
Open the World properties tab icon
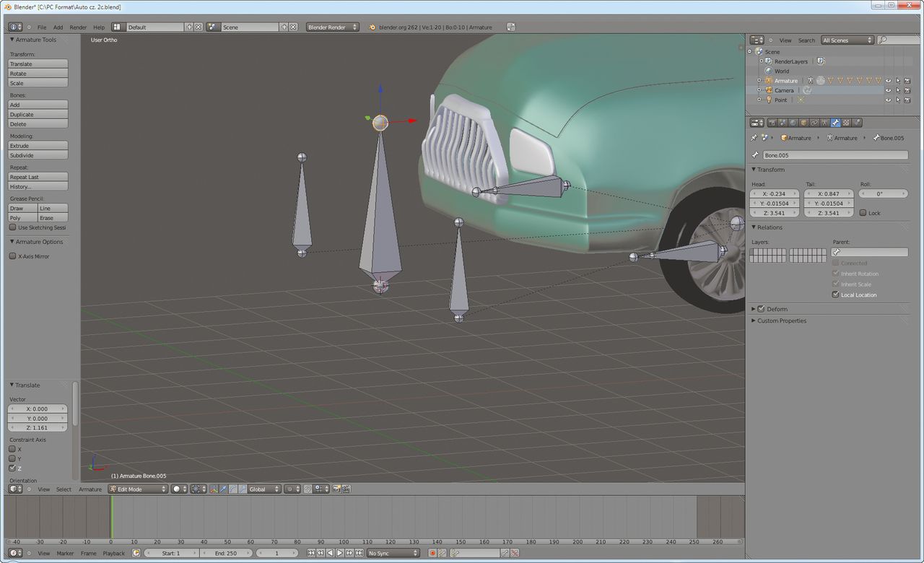[793, 123]
